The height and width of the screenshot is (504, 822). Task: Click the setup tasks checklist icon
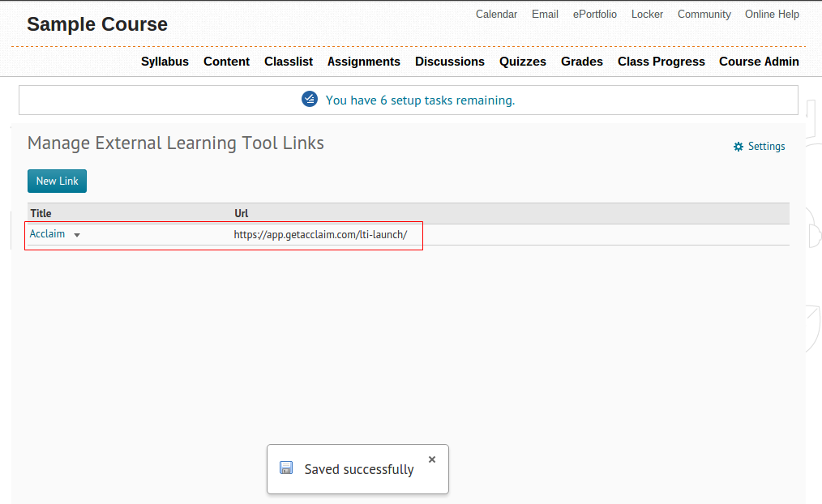click(x=310, y=99)
